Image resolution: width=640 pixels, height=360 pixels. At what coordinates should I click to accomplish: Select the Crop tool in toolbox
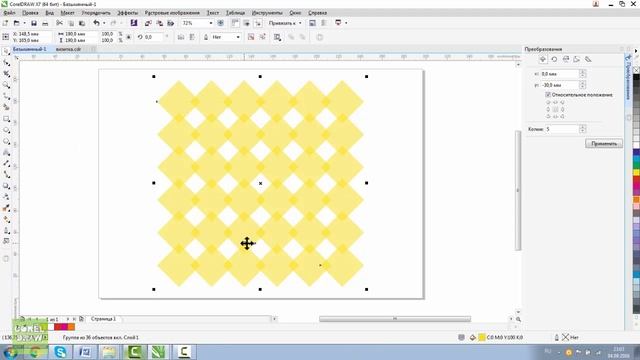tap(6, 74)
